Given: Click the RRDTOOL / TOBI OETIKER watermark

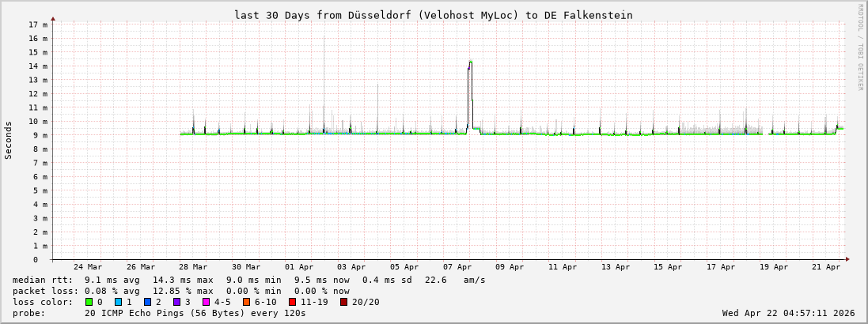Looking at the screenshot, I should [860, 47].
